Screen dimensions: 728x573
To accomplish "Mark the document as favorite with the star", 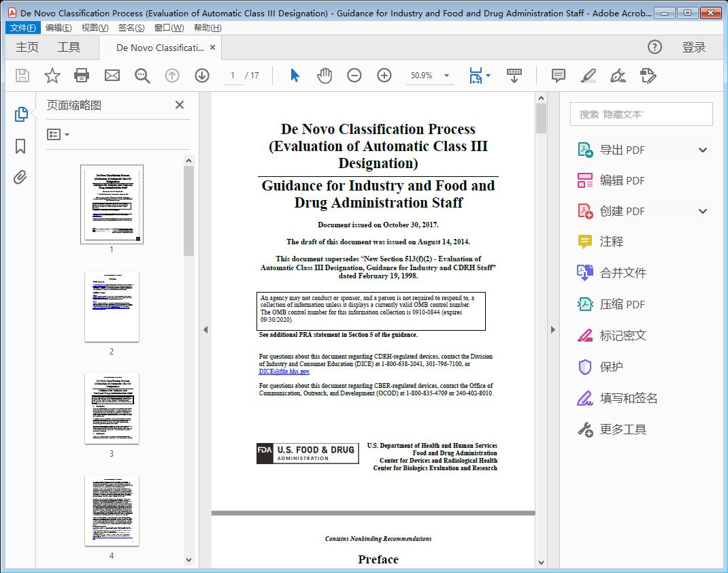I will pyautogui.click(x=52, y=76).
